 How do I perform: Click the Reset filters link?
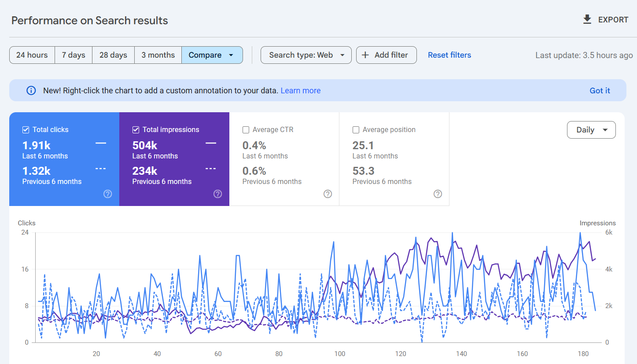click(x=449, y=55)
